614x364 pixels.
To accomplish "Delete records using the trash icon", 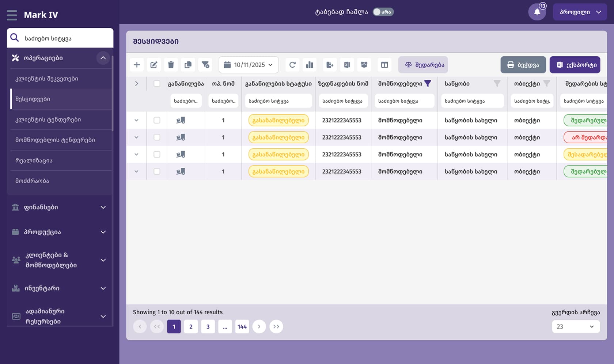I will pos(171,65).
